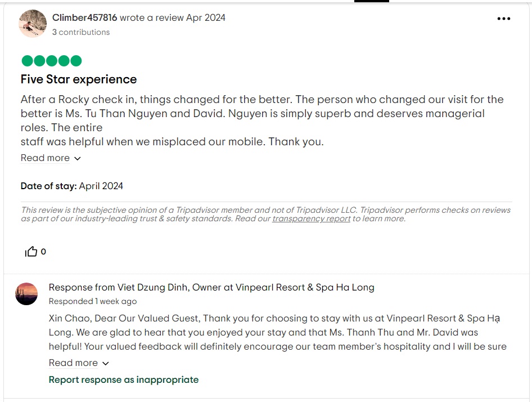This screenshot has width=532, height=402.
Task: Click the chevron beside the review's Read more
Action: tap(78, 158)
